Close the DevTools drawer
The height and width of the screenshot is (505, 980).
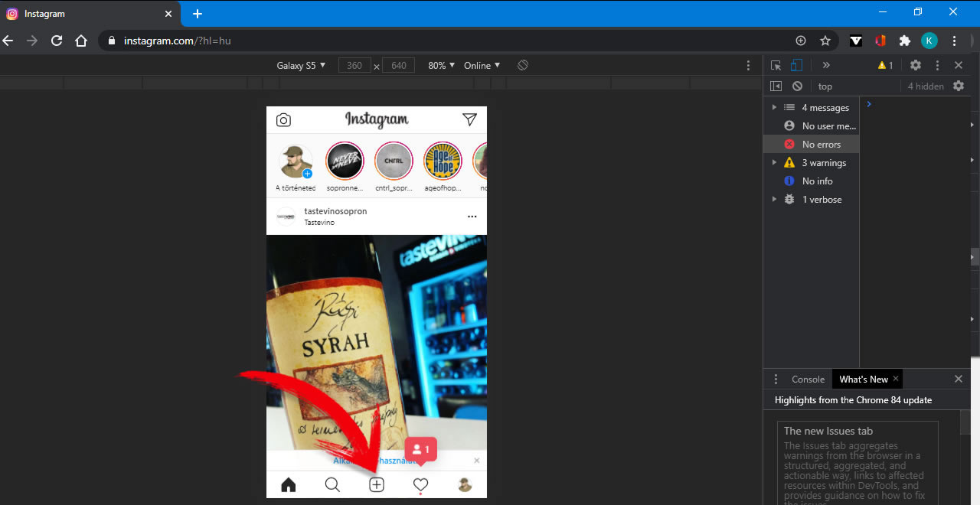click(x=959, y=379)
